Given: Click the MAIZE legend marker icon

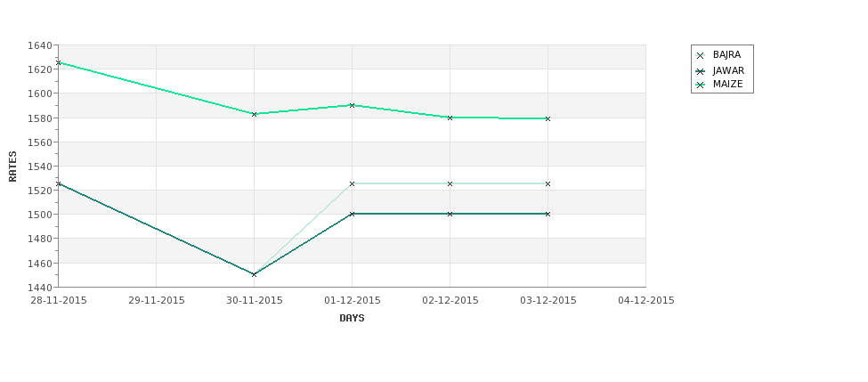Looking at the screenshot, I should pos(700,85).
